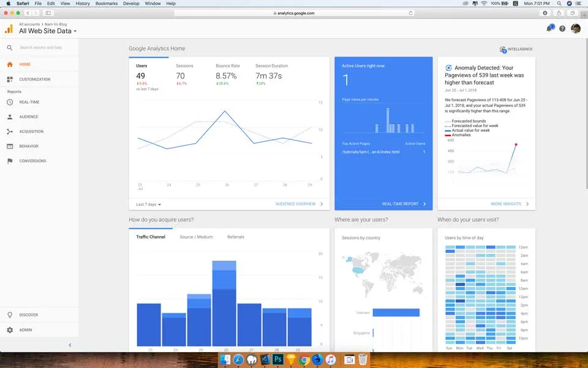The height and width of the screenshot is (368, 588).
Task: Open the Bookmarks menu in Safari
Action: pos(106,2)
